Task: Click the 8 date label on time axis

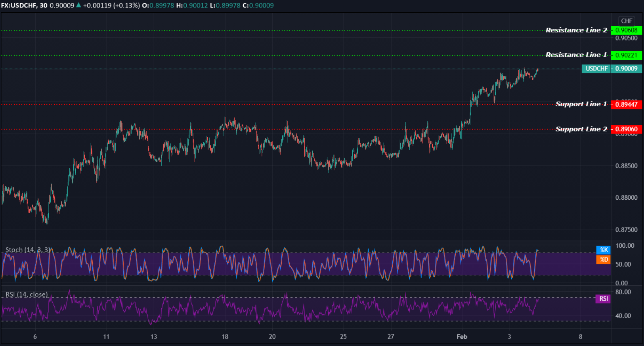Action: [580, 336]
